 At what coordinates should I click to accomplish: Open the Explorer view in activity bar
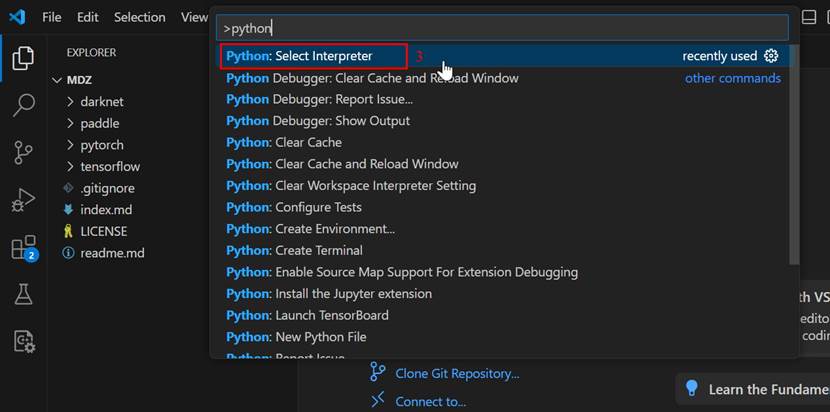pyautogui.click(x=23, y=58)
